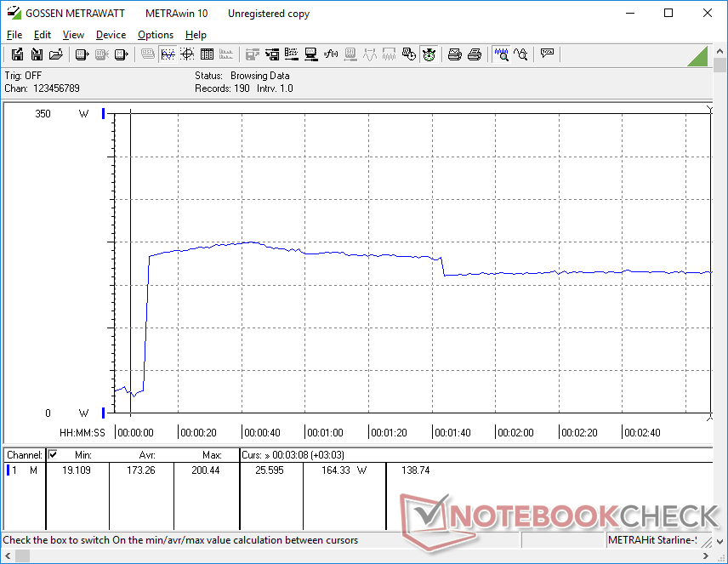Click the 'Records: 190' status text
The height and width of the screenshot is (564, 728).
(222, 88)
